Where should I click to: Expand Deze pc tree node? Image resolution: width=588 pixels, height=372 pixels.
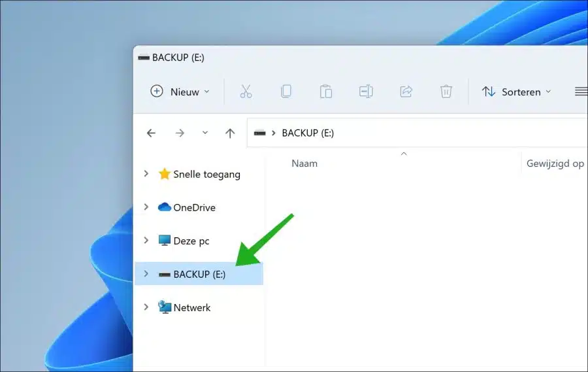pyautogui.click(x=146, y=240)
